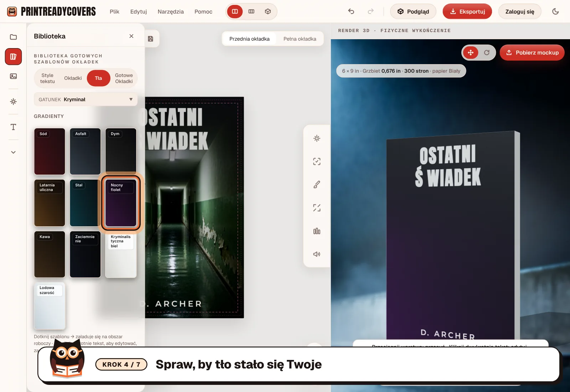Viewport: 570px width, 392px height.
Task: Apply the Sód gradient swatch
Action: click(x=50, y=151)
